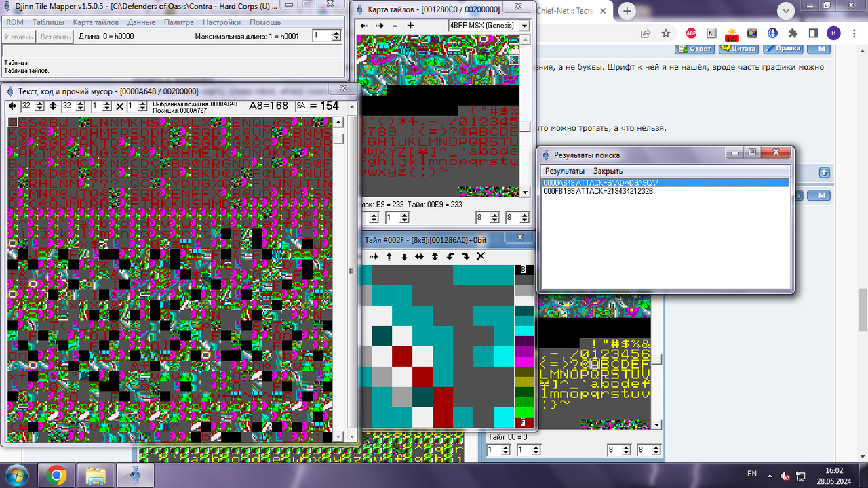This screenshot has height=488, width=868.
Task: Shift tile pixels right in tile editor
Action: pos(374,257)
